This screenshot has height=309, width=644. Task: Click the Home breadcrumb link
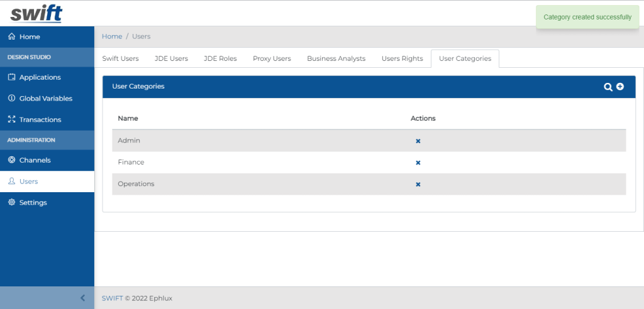112,36
